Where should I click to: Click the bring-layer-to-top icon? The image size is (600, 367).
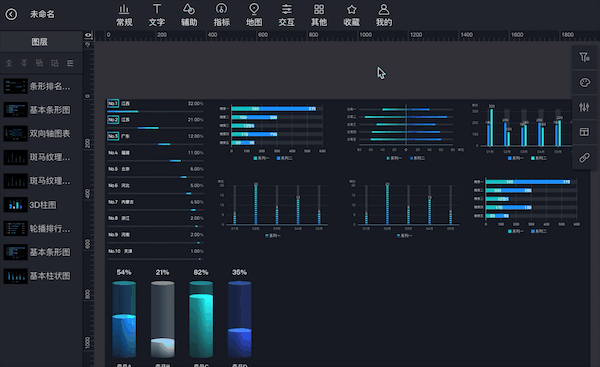tap(9, 63)
